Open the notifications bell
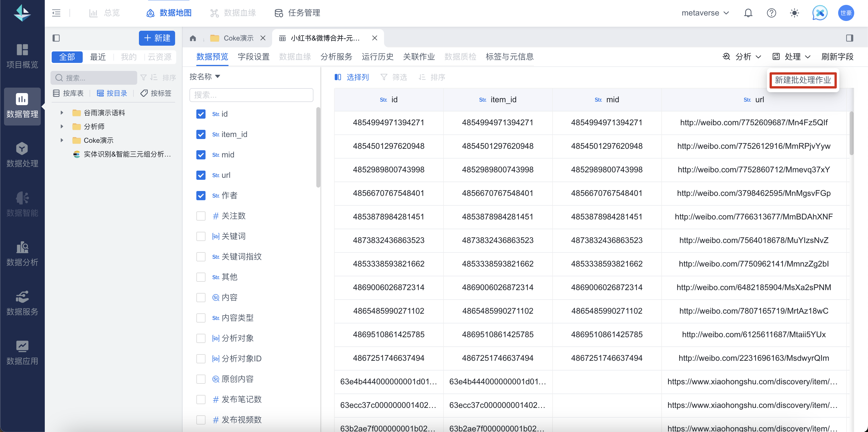868x432 pixels. tap(748, 13)
